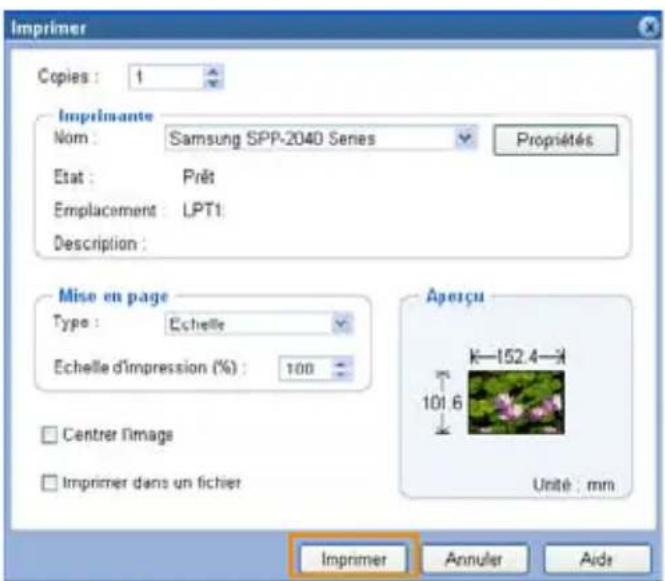Viewport: 665px width, 581px height.
Task: Click the Imprimer button to print
Action: 353,559
